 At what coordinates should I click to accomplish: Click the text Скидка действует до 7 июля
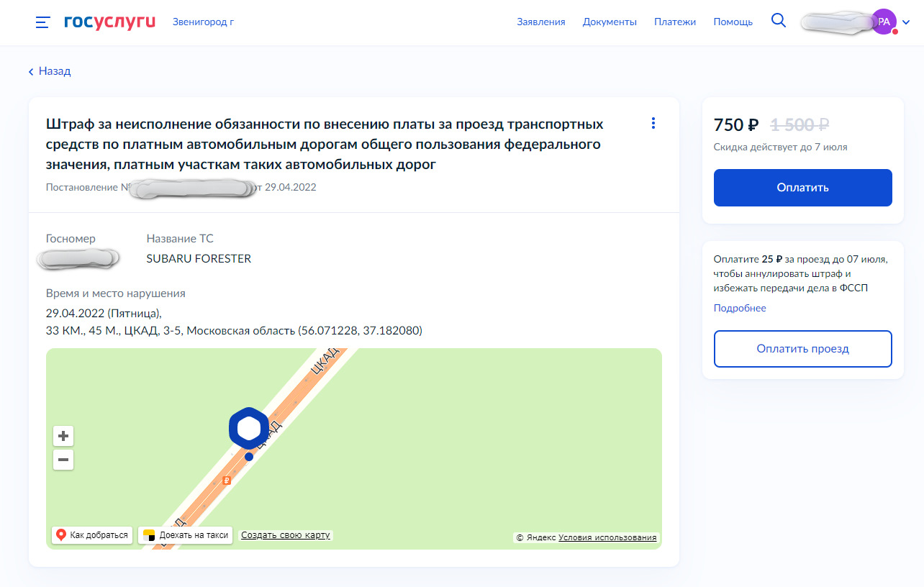click(780, 147)
